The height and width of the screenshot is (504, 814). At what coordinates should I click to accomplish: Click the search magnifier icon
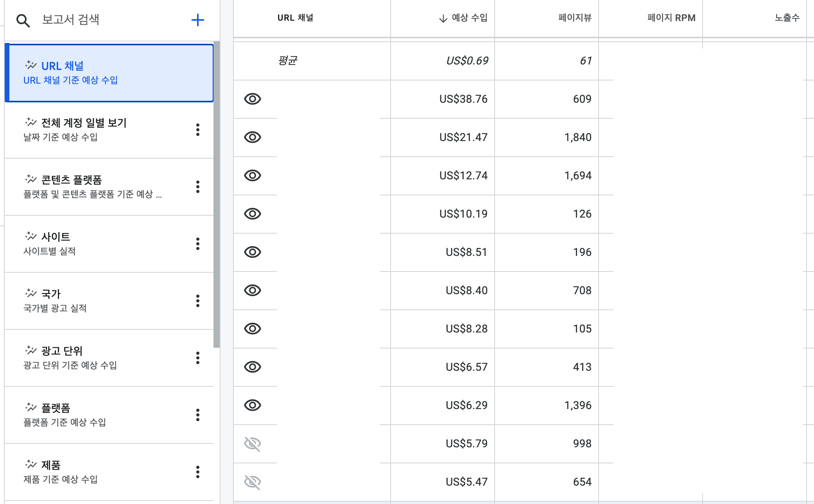23,21
